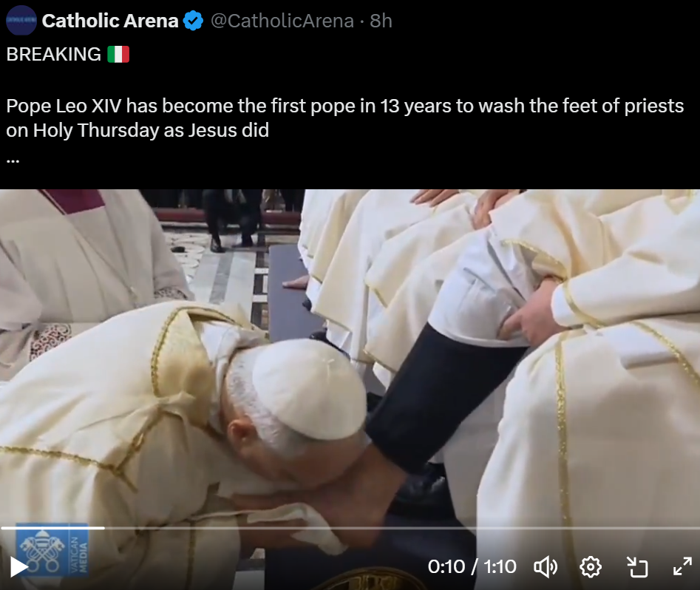
Task: Mute the video using the speaker icon
Action: (x=546, y=567)
